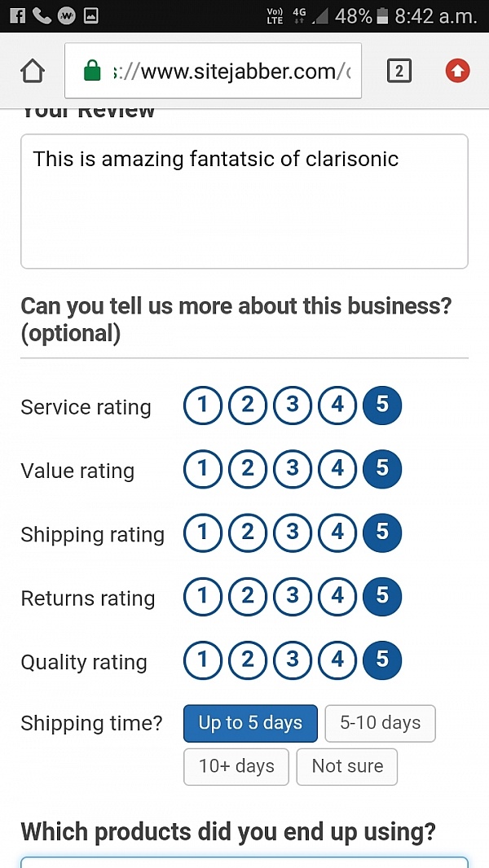Choose Not sure for shipping time
489x868 pixels.
(347, 767)
